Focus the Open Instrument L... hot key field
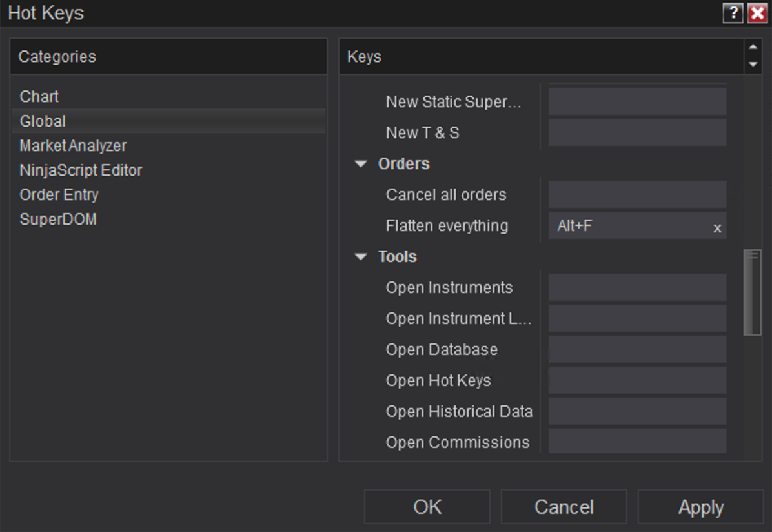Screen dimensions: 772x532 coord(637,319)
